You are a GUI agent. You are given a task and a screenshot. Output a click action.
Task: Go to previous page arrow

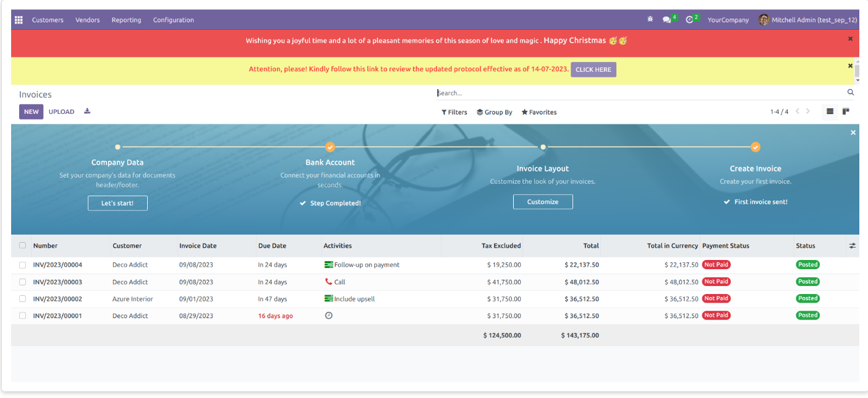[798, 111]
